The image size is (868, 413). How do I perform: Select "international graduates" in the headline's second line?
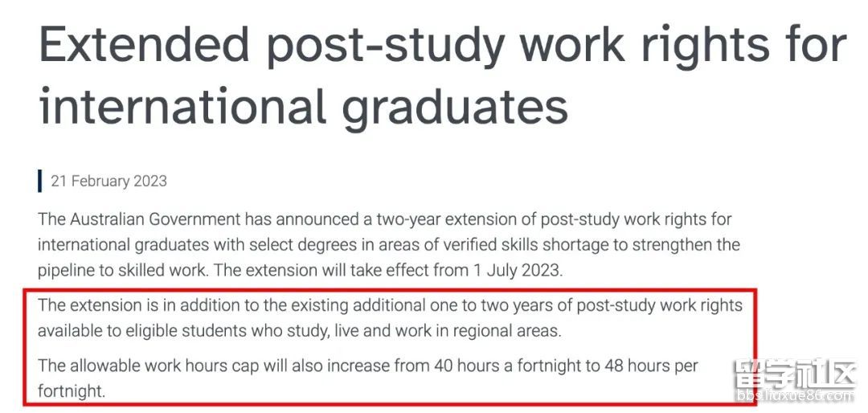(x=303, y=107)
